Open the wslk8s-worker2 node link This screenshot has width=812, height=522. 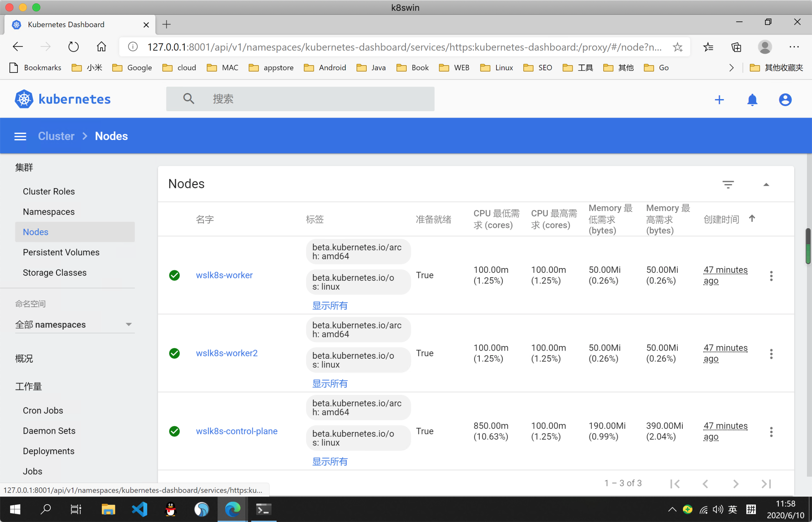pos(227,353)
